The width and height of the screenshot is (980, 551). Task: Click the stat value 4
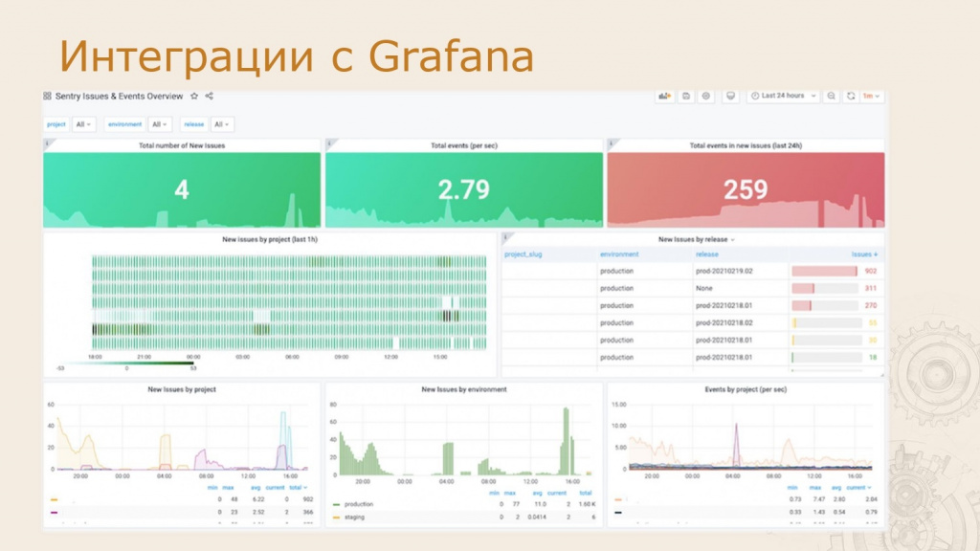pos(182,190)
